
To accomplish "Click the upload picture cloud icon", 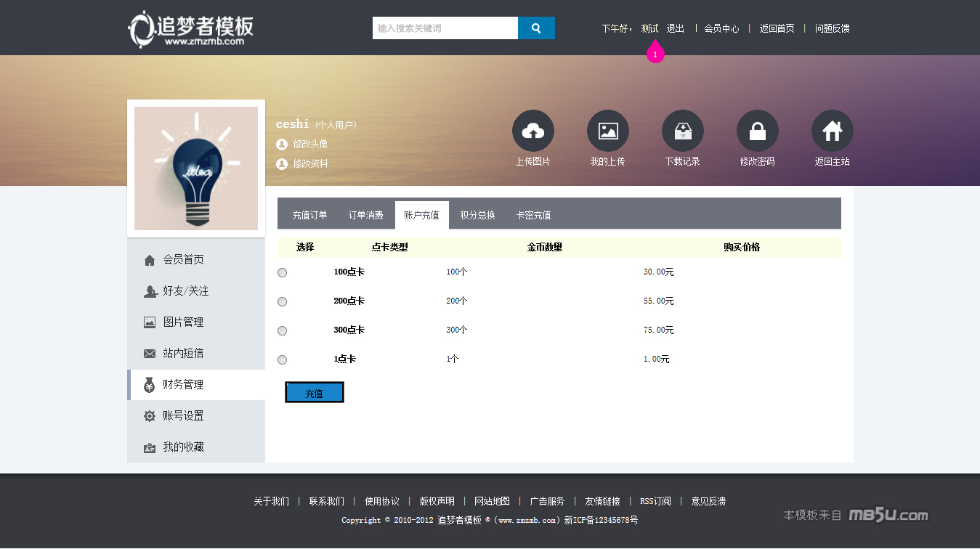I will tap(532, 131).
